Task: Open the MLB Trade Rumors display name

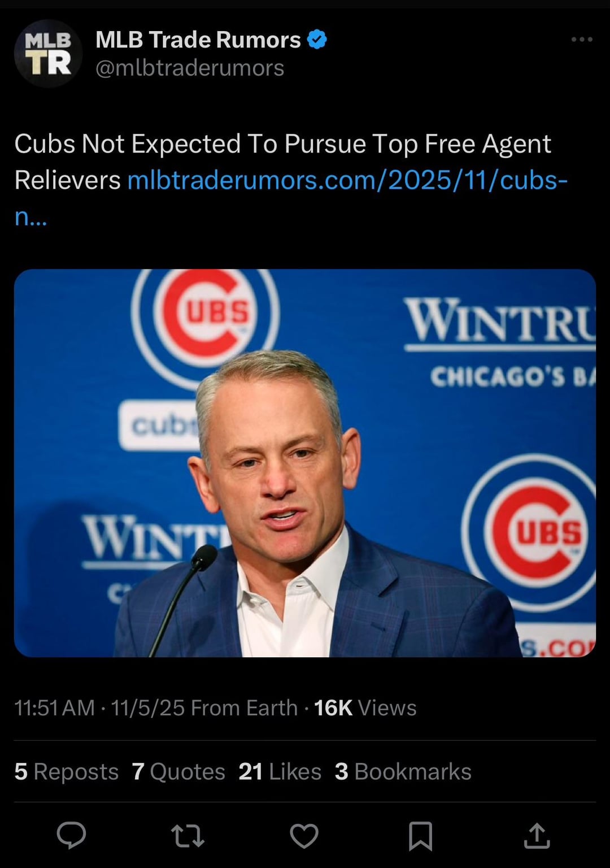Action: click(198, 40)
